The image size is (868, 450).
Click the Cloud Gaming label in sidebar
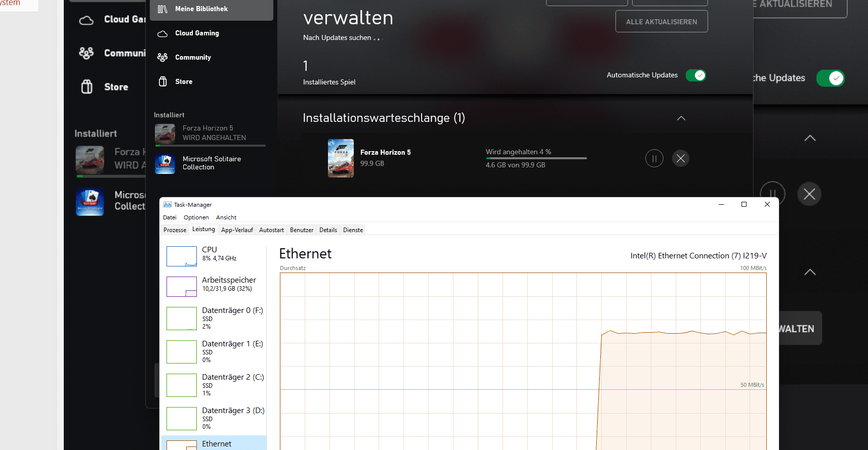point(197,33)
